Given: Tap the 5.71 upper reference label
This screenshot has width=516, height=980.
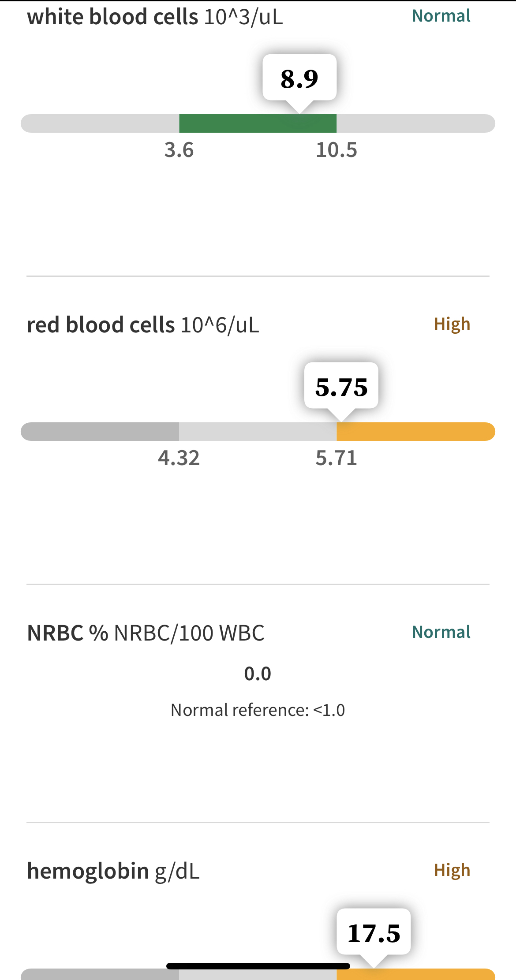Looking at the screenshot, I should tap(337, 458).
